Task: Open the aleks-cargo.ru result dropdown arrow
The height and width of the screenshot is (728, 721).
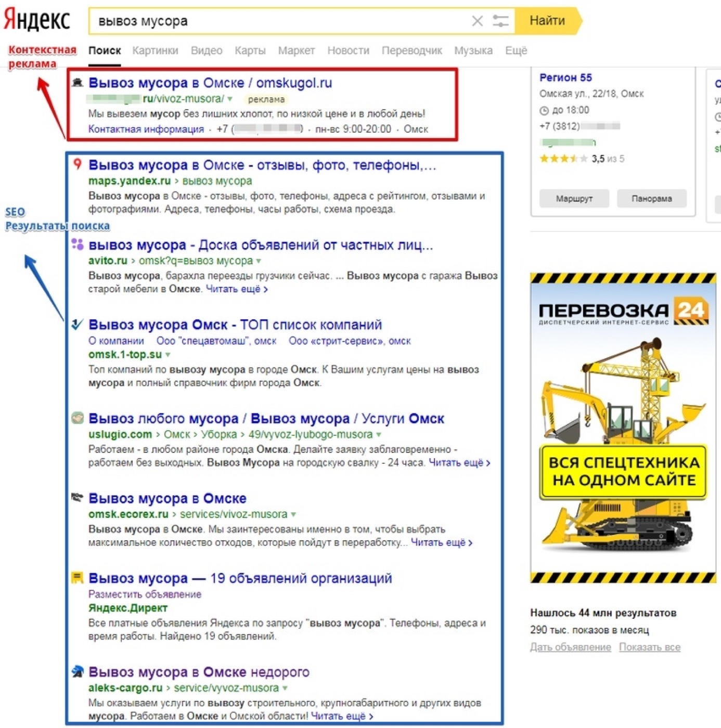Action: (x=285, y=688)
